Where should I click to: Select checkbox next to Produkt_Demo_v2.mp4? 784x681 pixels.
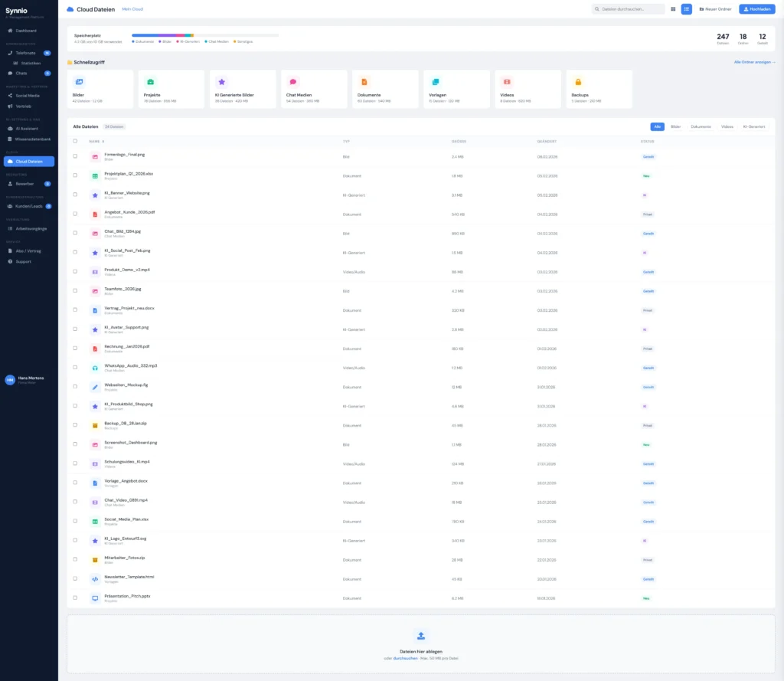tap(75, 271)
